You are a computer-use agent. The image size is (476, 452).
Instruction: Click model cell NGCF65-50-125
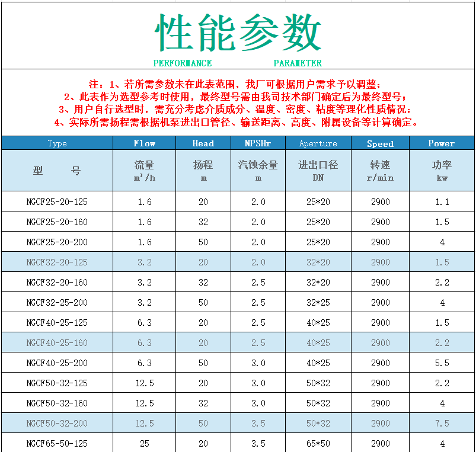57,443
